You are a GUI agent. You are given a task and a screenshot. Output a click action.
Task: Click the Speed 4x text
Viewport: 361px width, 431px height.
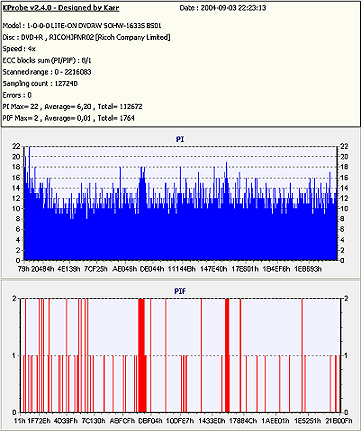click(x=19, y=49)
